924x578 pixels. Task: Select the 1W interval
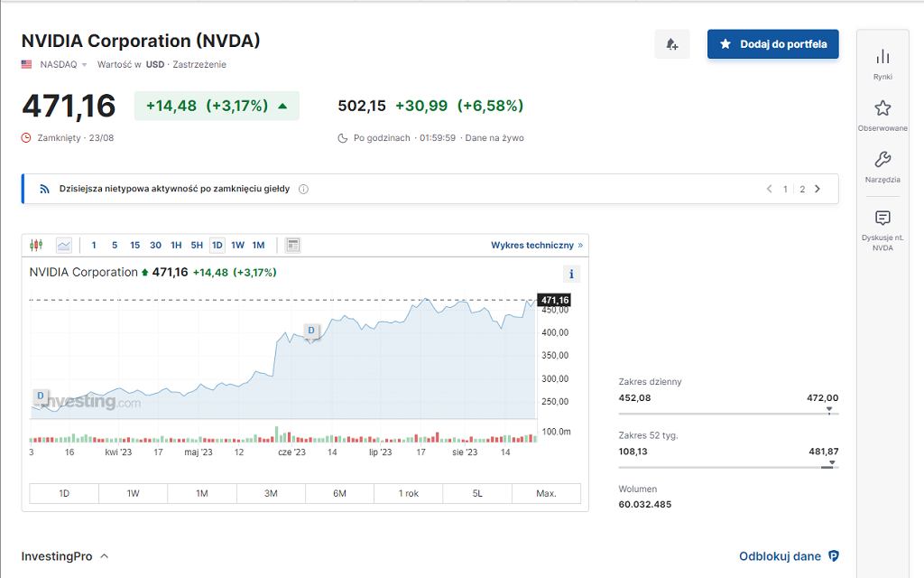pos(237,245)
